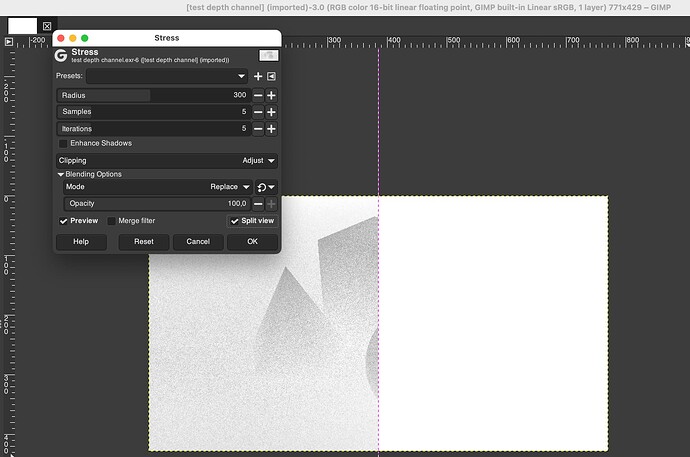Click the horizontal ruler at 500
This screenshot has height=457, width=690.
pyautogui.click(x=453, y=41)
